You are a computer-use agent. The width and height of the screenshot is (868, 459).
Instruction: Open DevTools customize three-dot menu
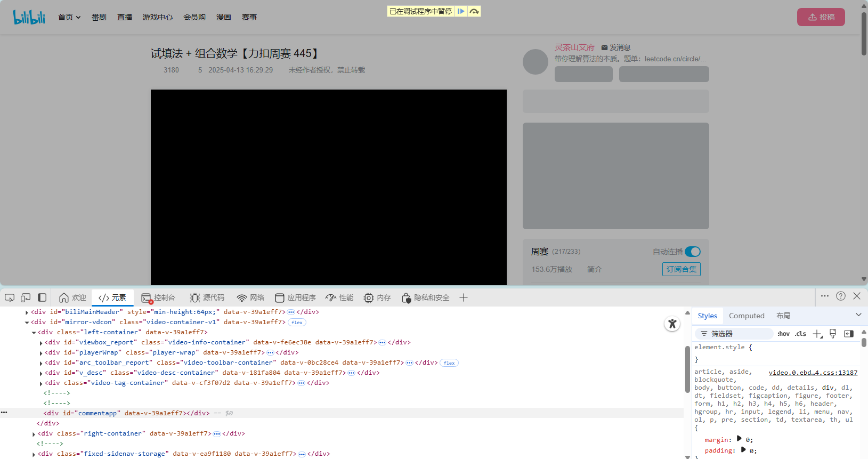825,296
